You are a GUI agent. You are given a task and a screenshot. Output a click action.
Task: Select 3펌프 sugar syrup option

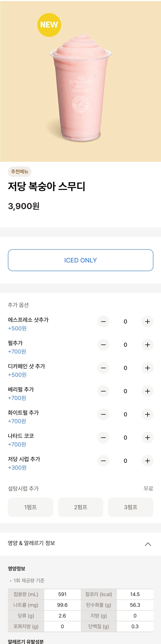click(x=131, y=507)
